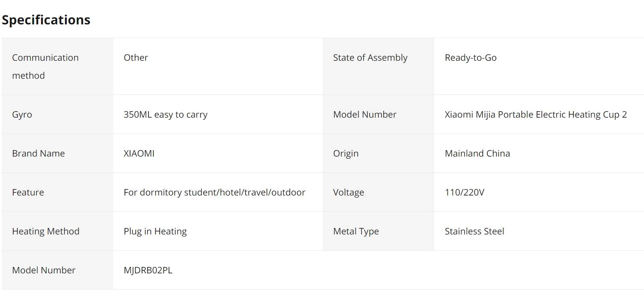Select the Communication method label cell
The height and width of the screenshot is (308, 644).
[57, 66]
